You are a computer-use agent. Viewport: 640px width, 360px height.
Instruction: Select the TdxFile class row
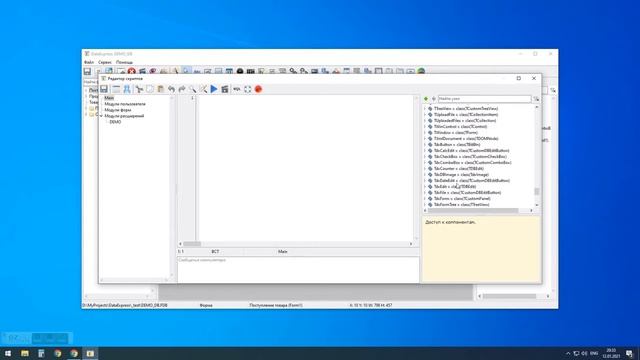point(467,193)
